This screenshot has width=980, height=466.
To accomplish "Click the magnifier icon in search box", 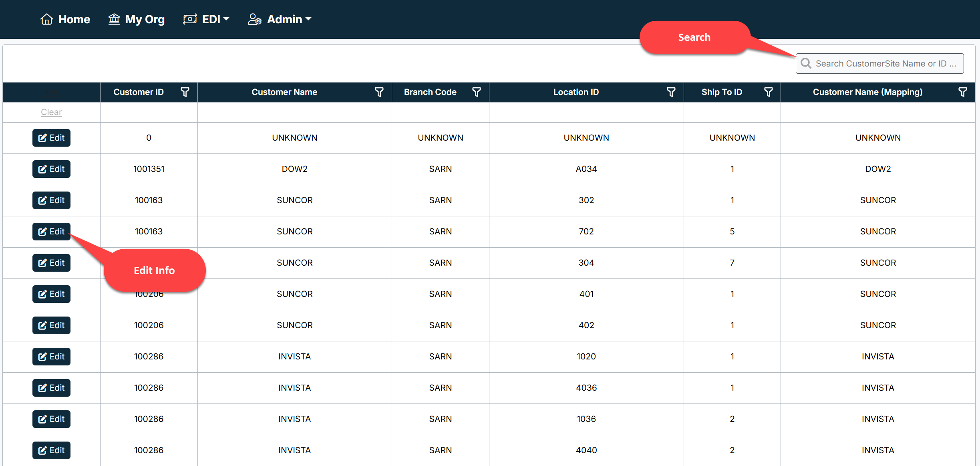I will click(806, 63).
